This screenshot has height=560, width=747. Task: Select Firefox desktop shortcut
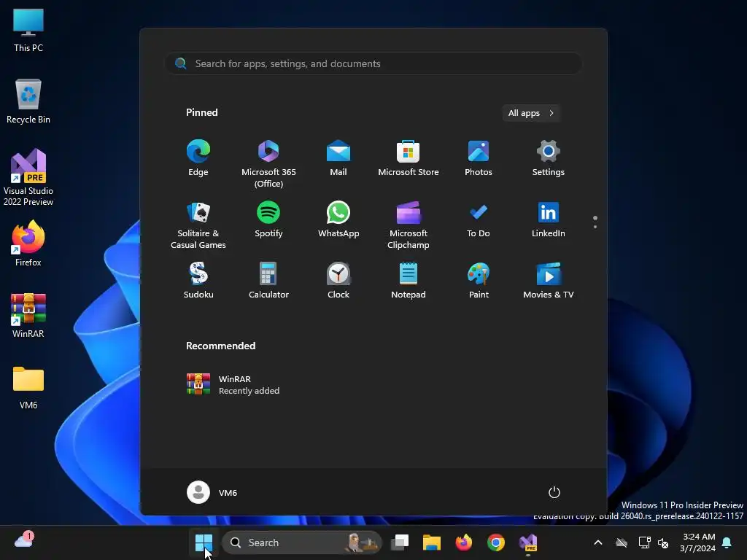(x=28, y=244)
